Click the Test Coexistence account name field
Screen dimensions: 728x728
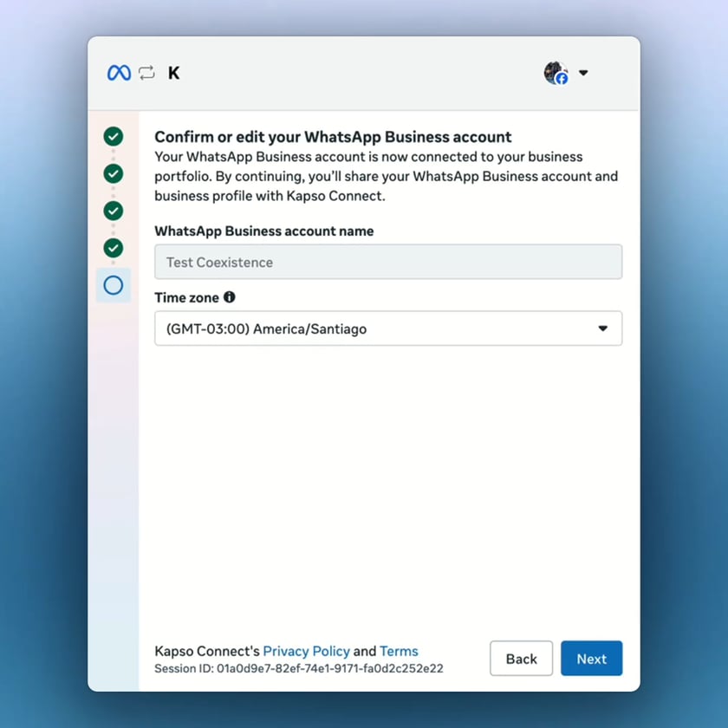388,262
